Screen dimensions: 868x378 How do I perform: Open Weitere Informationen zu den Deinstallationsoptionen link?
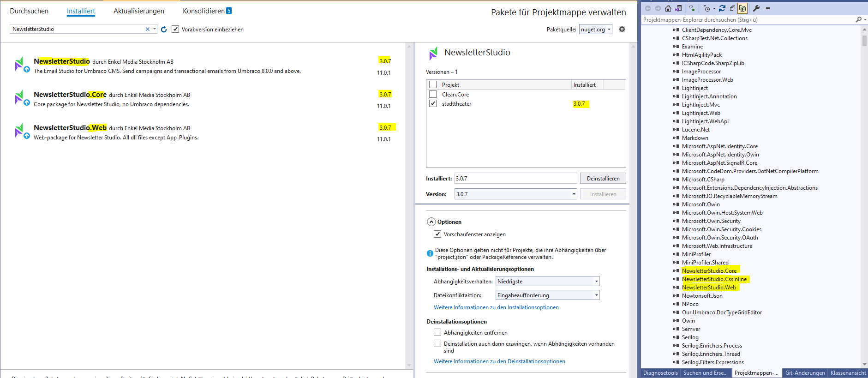tap(499, 361)
